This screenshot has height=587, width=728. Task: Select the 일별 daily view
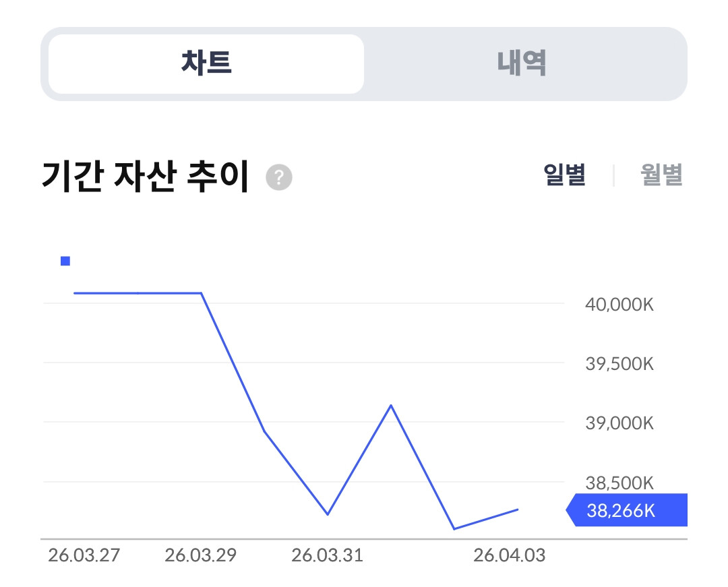point(564,175)
